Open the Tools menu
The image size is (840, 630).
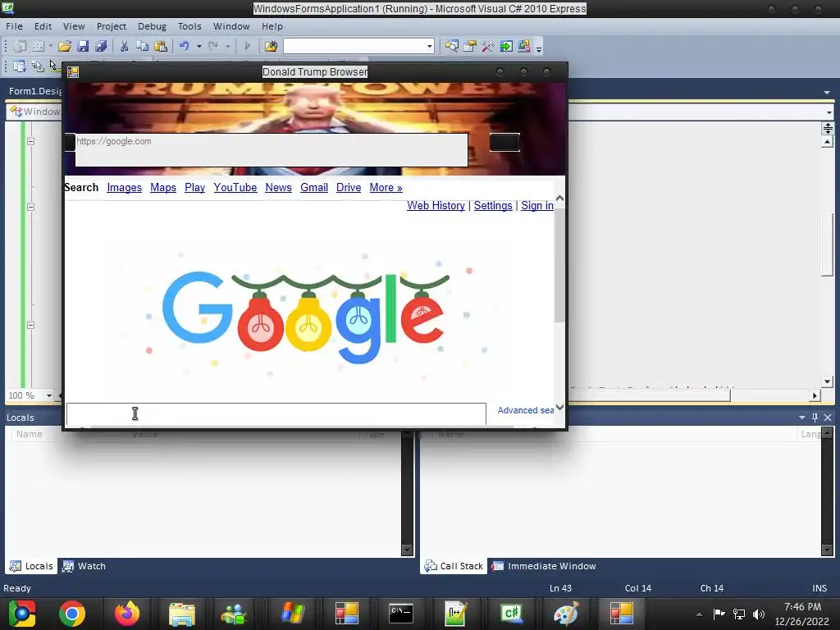pyautogui.click(x=189, y=26)
